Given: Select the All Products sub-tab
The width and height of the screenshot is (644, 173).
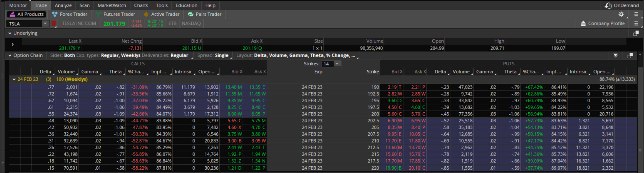Looking at the screenshot, I should [x=26, y=14].
